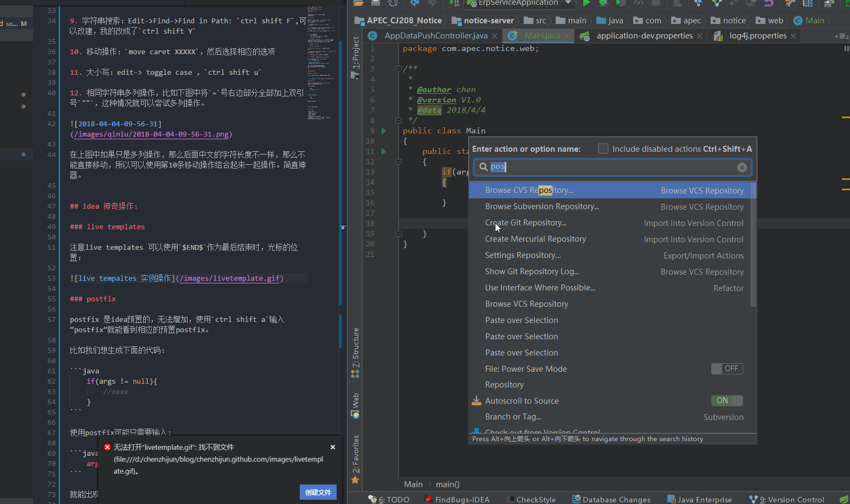850x504 pixels.
Task: Open the Project tool window
Action: pyautogui.click(x=355, y=57)
